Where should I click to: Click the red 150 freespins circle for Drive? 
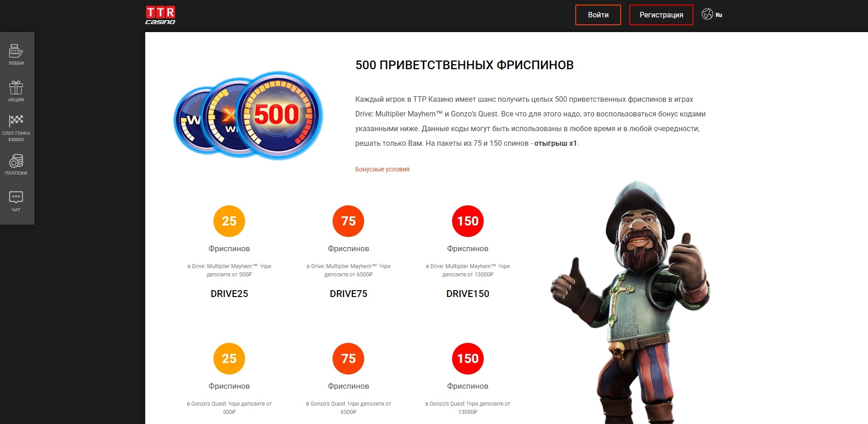[468, 221]
